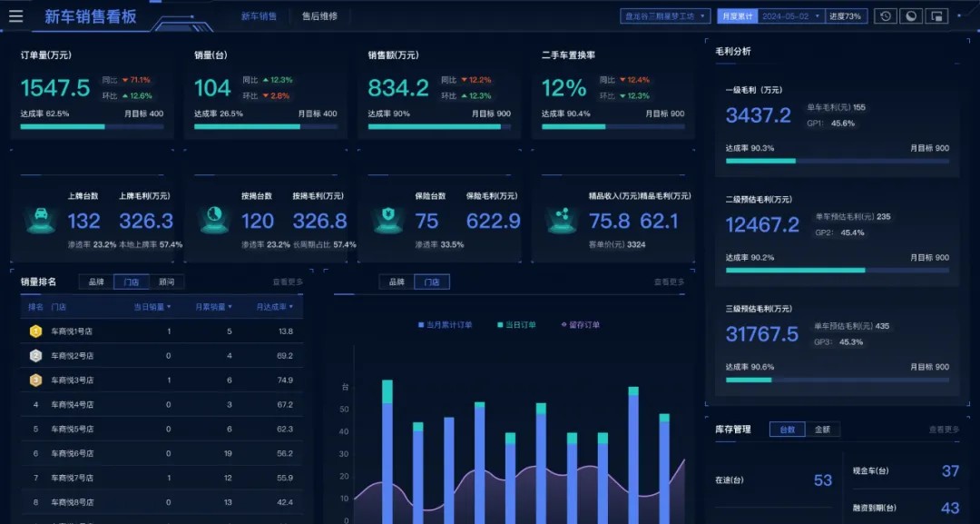Click 查看更多 in 库存管理 panel

944,430
